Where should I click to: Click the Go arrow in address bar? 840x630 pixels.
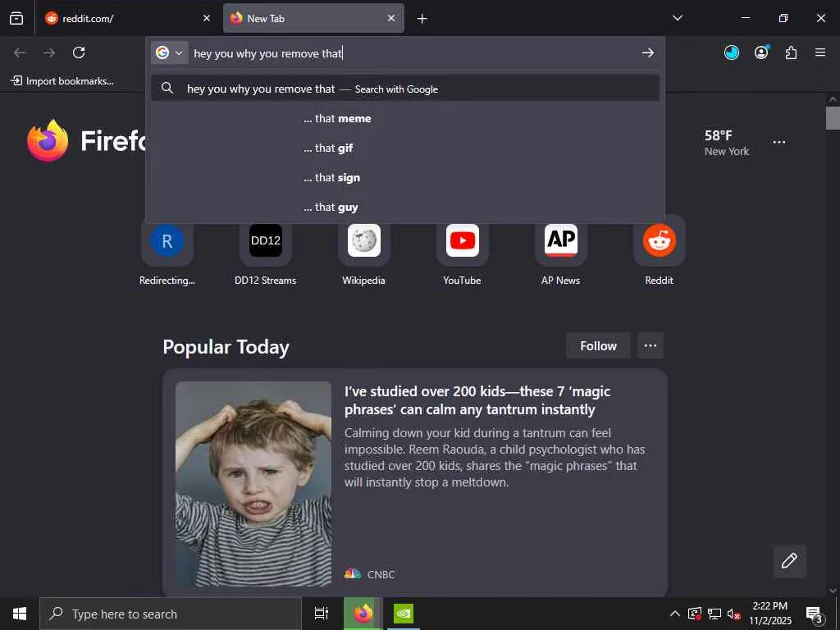pyautogui.click(x=648, y=52)
